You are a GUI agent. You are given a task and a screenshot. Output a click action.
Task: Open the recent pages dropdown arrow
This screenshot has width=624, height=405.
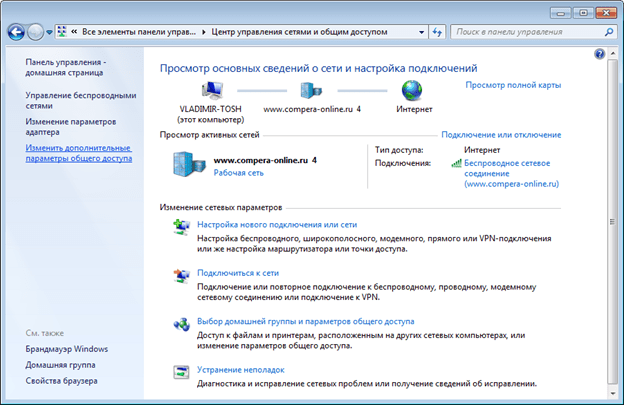pyautogui.click(x=49, y=32)
